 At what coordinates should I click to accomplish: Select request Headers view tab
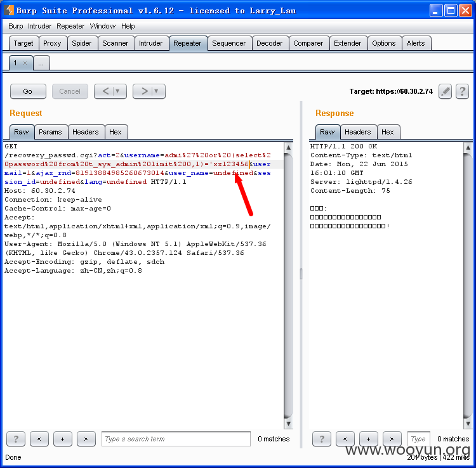pos(86,132)
